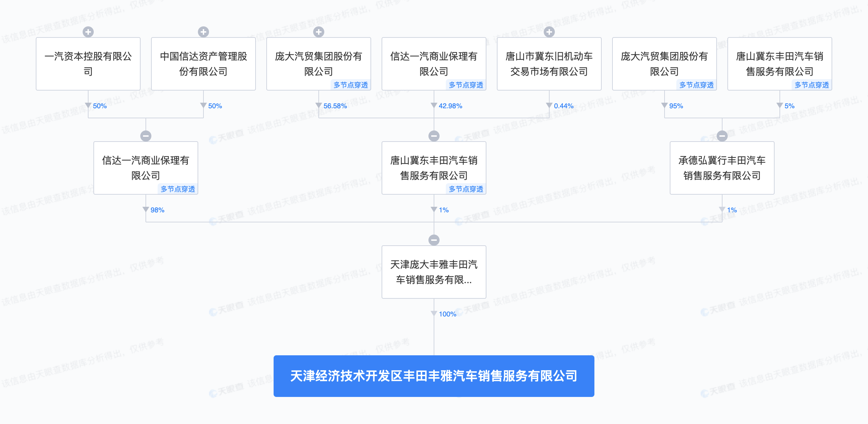Click the 5% share label
The width and height of the screenshot is (868, 424).
789,106
